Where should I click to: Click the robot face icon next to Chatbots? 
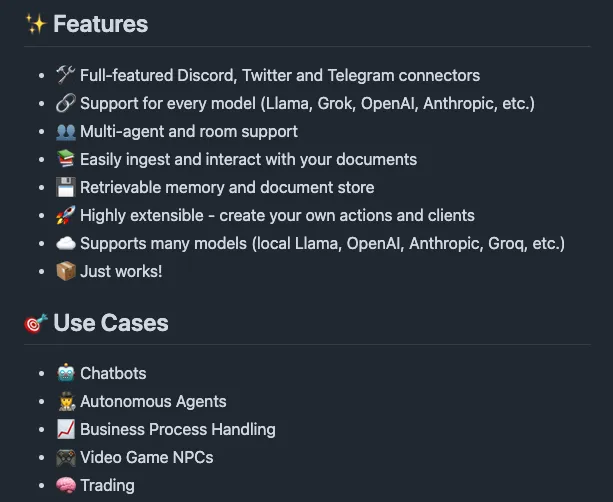(x=66, y=373)
